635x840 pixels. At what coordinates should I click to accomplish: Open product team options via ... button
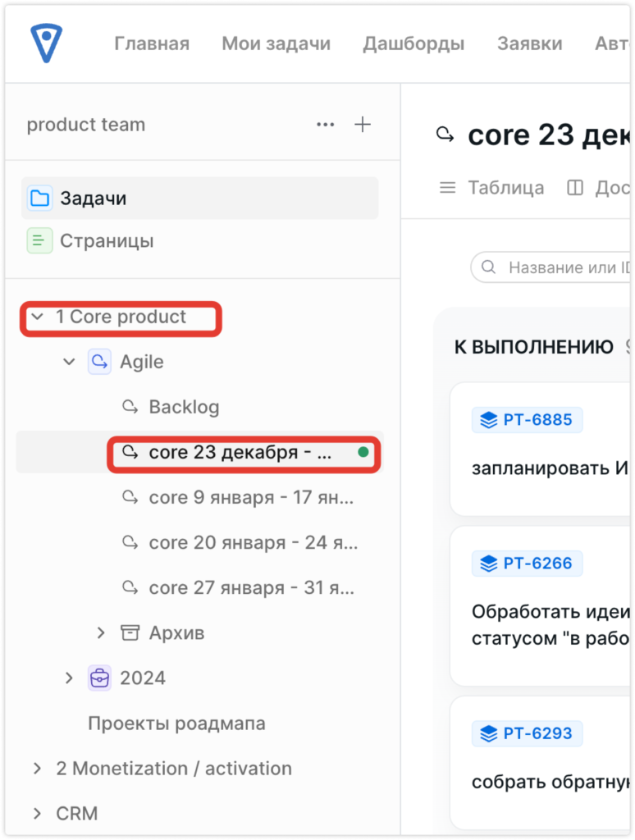[325, 124]
